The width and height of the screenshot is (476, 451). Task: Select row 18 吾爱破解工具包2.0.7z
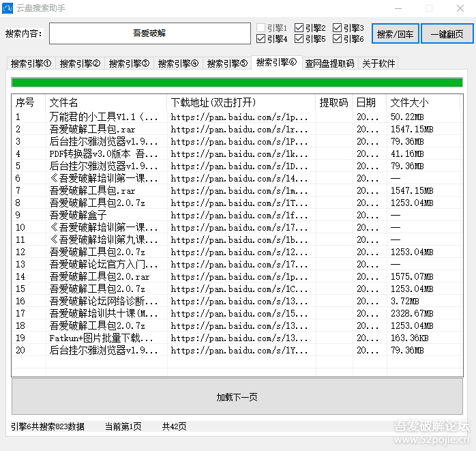pyautogui.click(x=237, y=326)
